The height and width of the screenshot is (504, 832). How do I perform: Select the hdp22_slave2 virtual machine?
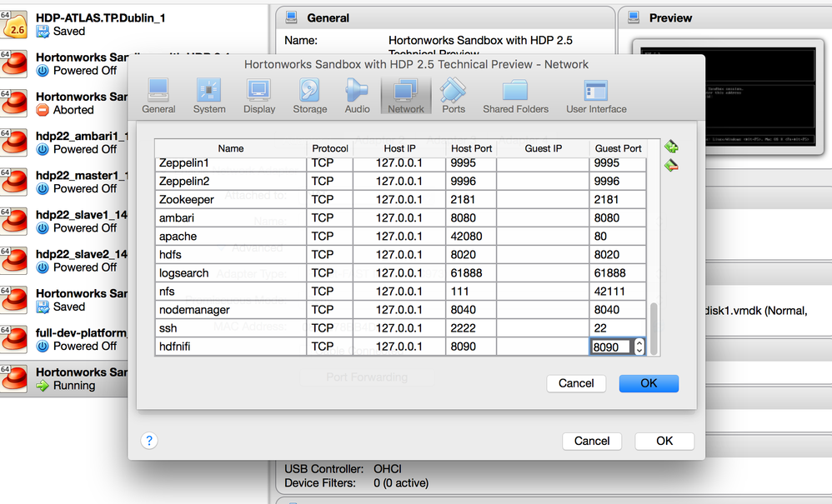(63, 260)
